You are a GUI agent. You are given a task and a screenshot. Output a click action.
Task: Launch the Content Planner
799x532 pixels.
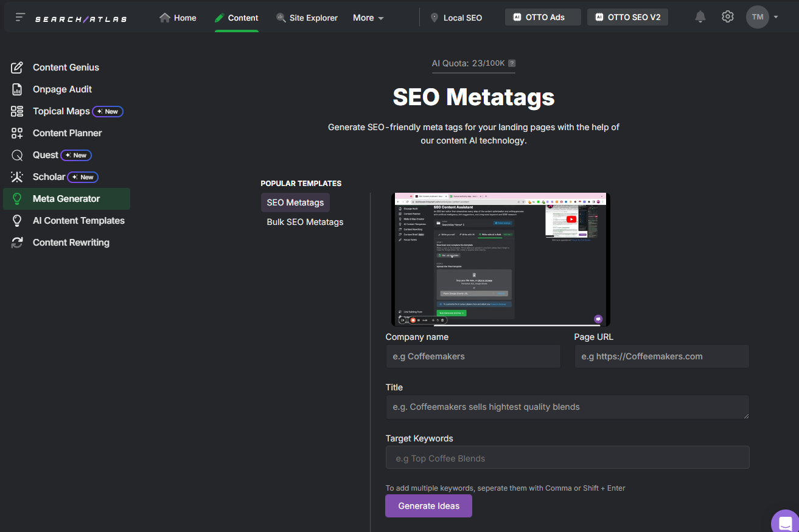(x=68, y=133)
